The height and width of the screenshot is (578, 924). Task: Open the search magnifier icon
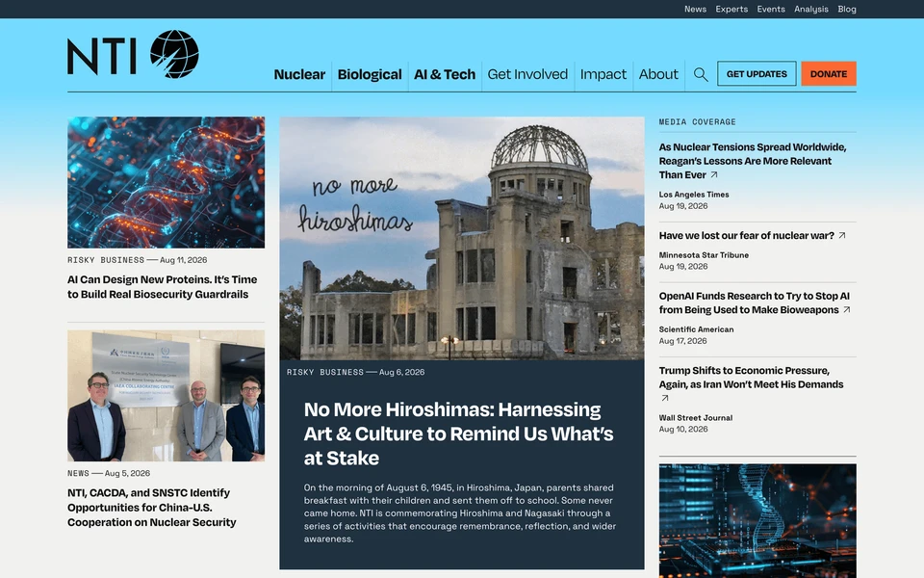coord(701,74)
